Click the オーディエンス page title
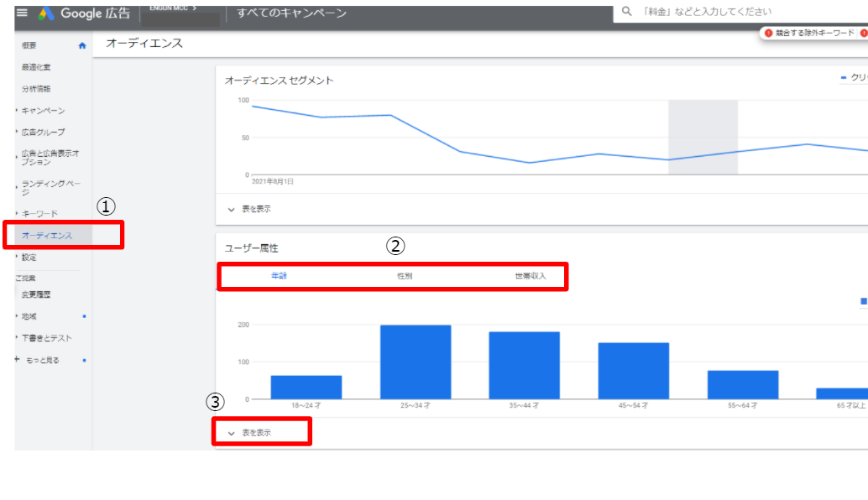Viewport: 868px width, 500px height. [x=144, y=43]
